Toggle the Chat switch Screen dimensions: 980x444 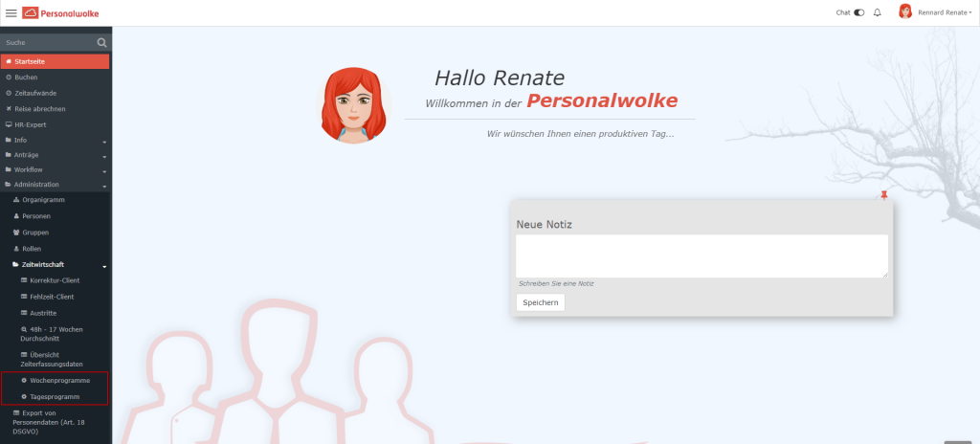coord(859,12)
